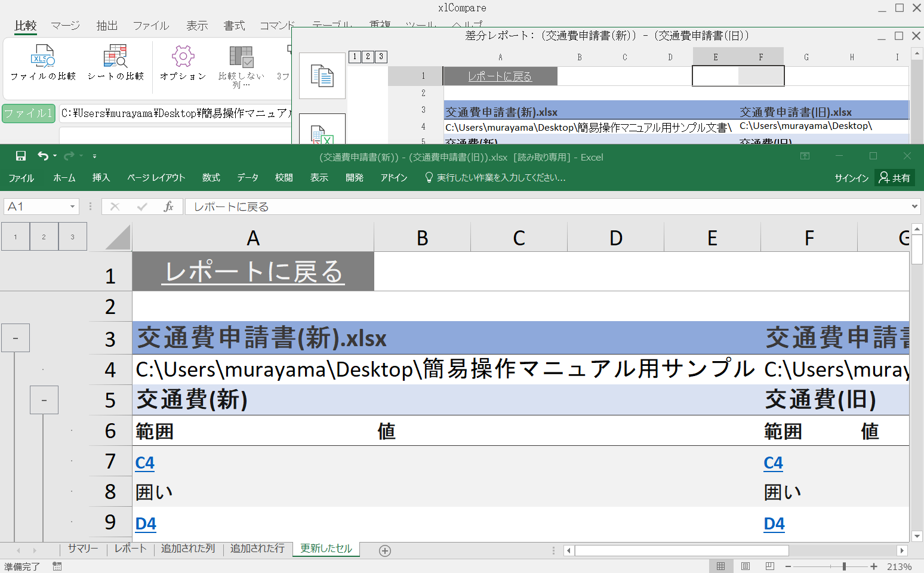
Task: Click the 共有 share button
Action: click(x=895, y=178)
